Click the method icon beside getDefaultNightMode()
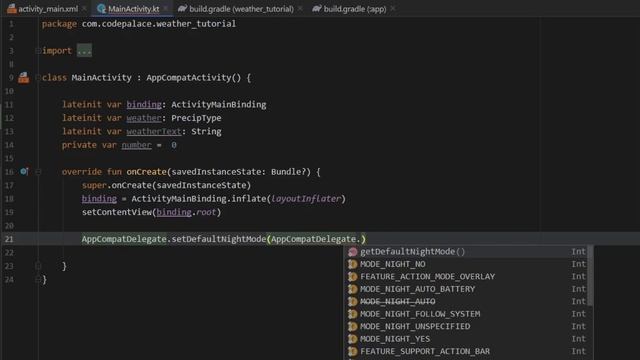This screenshot has height=360, width=640. pyautogui.click(x=353, y=252)
